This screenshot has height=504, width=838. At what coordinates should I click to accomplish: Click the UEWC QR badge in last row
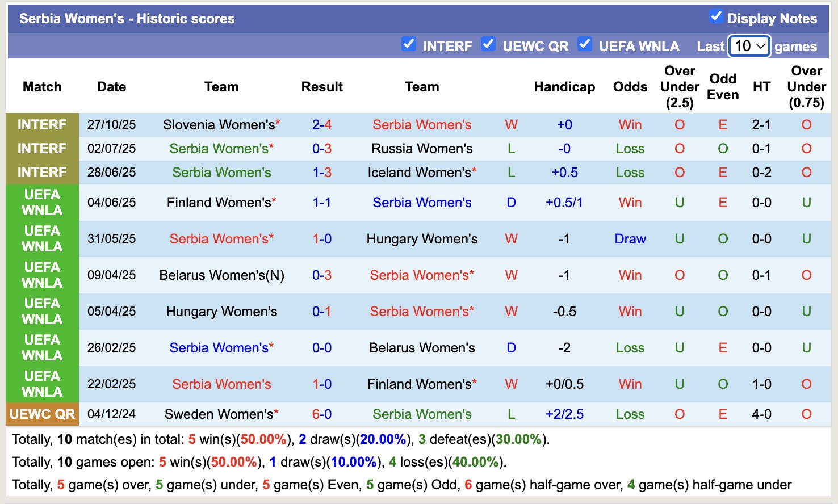click(42, 414)
